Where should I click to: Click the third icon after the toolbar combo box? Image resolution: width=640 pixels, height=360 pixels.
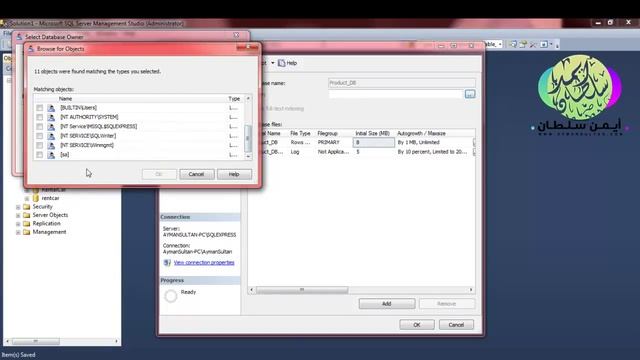click(533, 44)
